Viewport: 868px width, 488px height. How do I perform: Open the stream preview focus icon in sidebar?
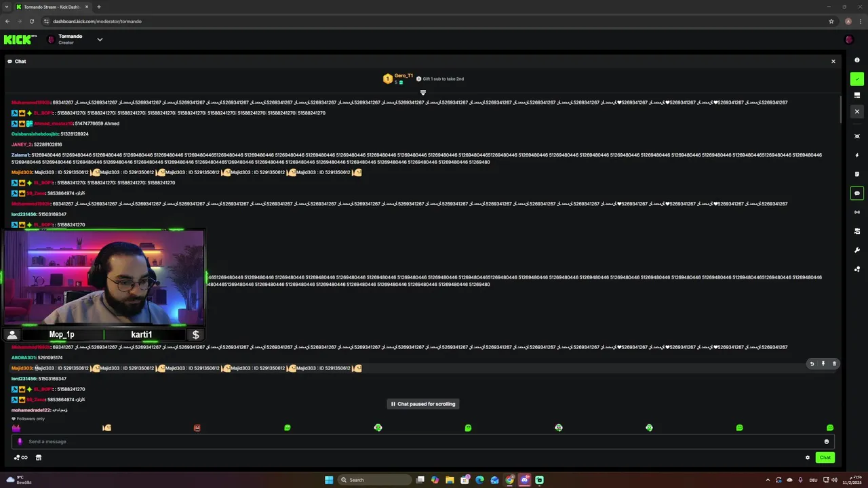[x=856, y=136]
